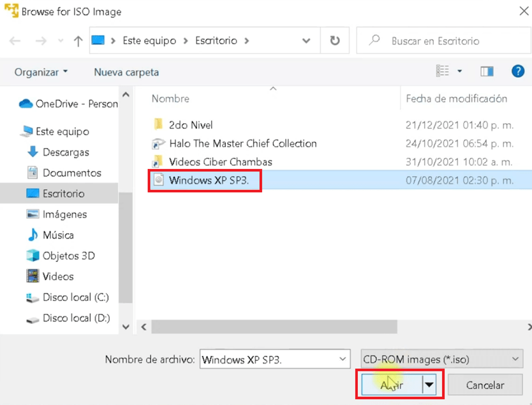Click the 2do Nivel folder icon
The height and width of the screenshot is (405, 532).
point(158,124)
